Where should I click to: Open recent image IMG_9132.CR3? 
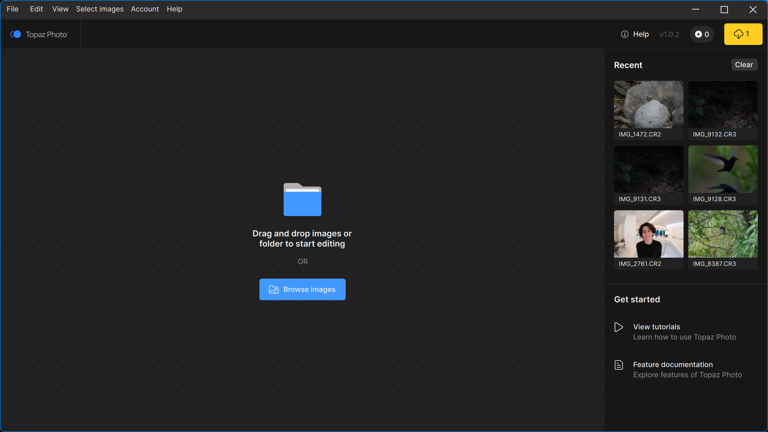[x=722, y=105]
